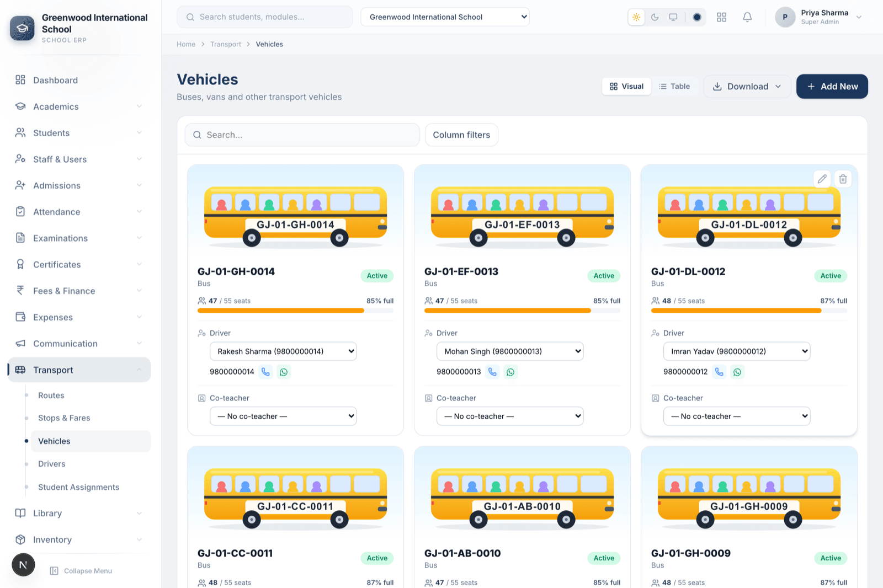Expand the Fees & Finance menu

click(x=79, y=291)
